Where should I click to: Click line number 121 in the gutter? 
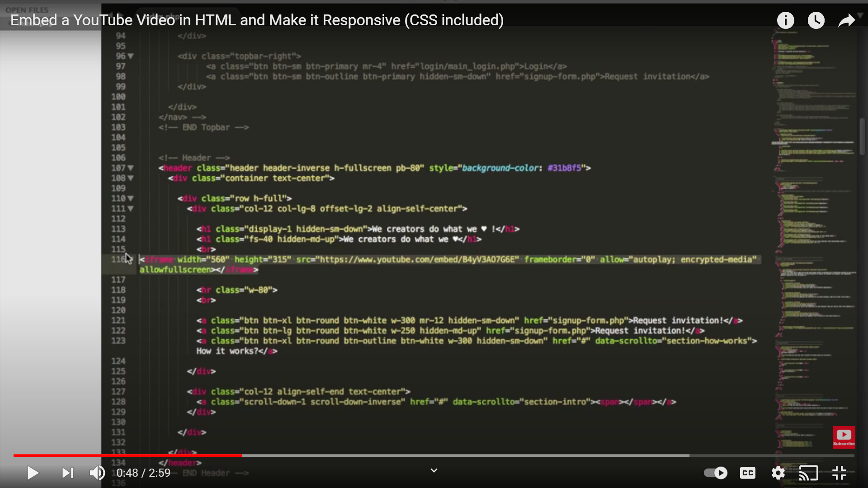pos(118,321)
